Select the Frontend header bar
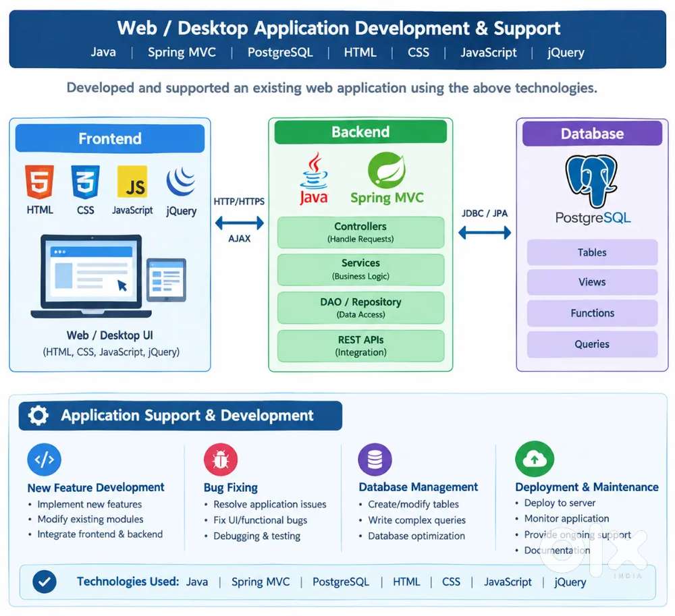 tap(110, 138)
